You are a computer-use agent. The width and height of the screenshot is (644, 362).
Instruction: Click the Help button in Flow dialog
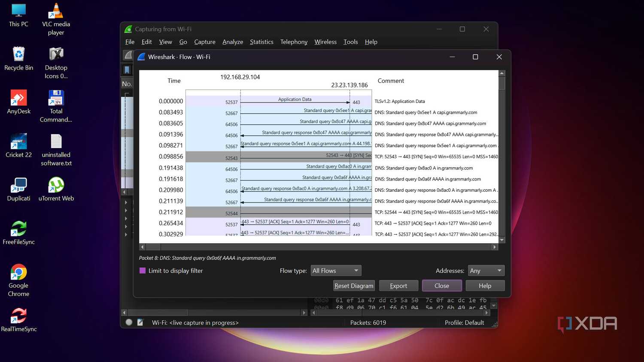click(x=485, y=286)
